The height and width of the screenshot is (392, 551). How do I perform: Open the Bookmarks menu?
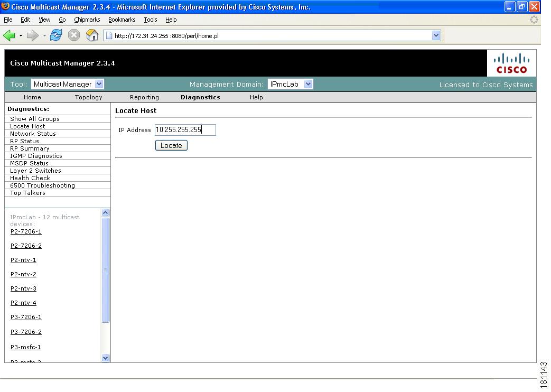pos(122,20)
